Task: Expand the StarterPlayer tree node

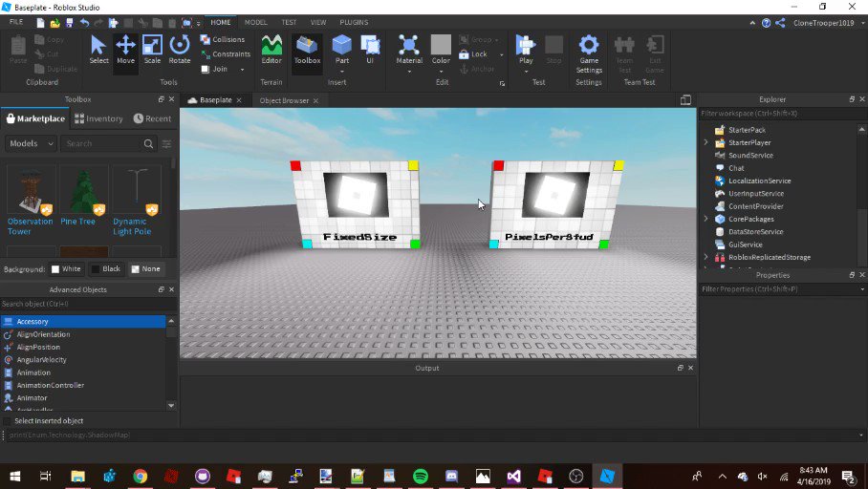Action: click(705, 142)
